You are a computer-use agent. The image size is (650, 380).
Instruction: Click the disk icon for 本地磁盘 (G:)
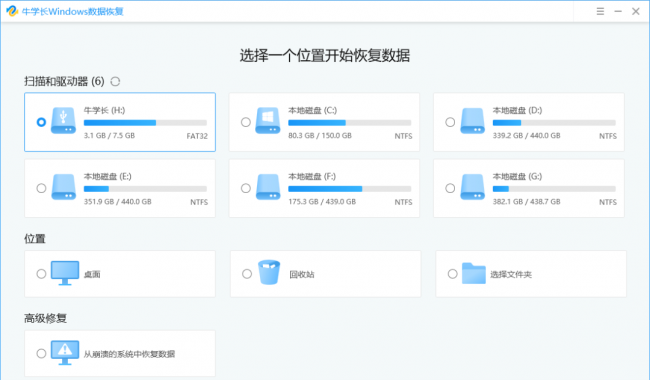tap(473, 187)
